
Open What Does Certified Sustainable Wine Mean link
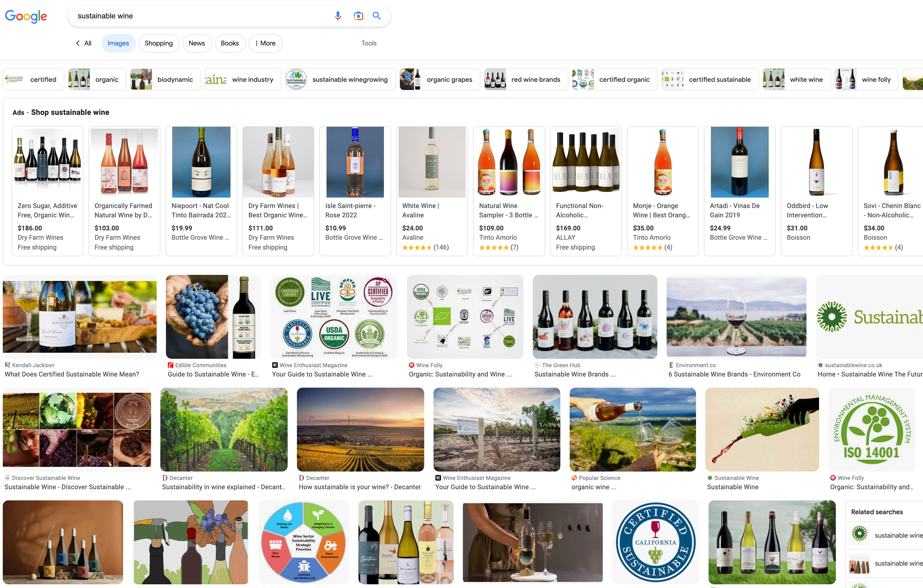pyautogui.click(x=72, y=374)
